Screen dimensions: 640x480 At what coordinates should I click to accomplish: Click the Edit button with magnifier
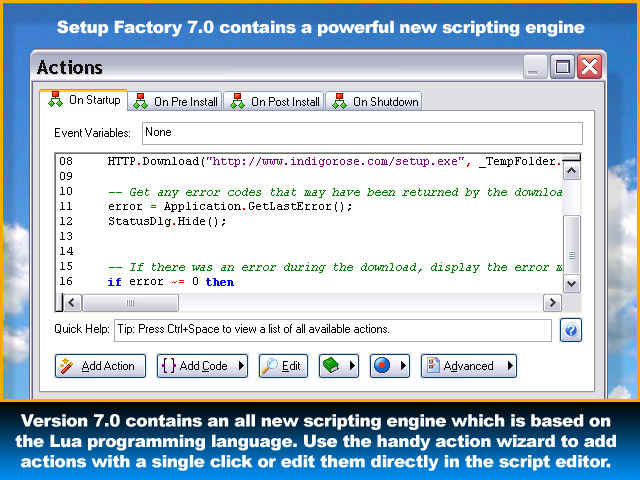coord(283,366)
